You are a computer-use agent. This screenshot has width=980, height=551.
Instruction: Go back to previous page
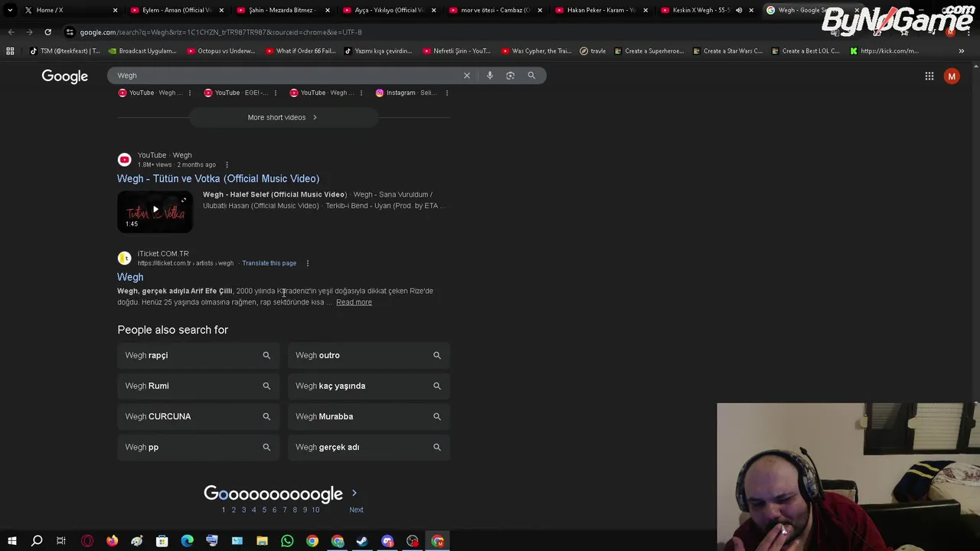pos(11,32)
